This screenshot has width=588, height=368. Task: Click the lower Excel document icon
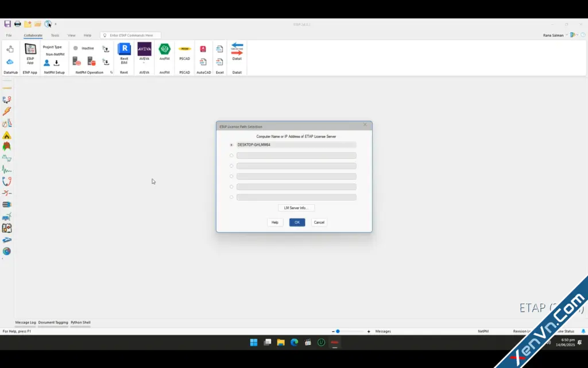[x=220, y=62]
